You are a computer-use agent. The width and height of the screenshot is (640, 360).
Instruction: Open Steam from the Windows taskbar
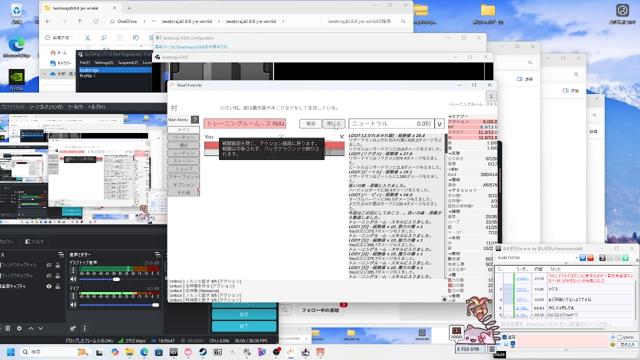[x=203, y=352]
